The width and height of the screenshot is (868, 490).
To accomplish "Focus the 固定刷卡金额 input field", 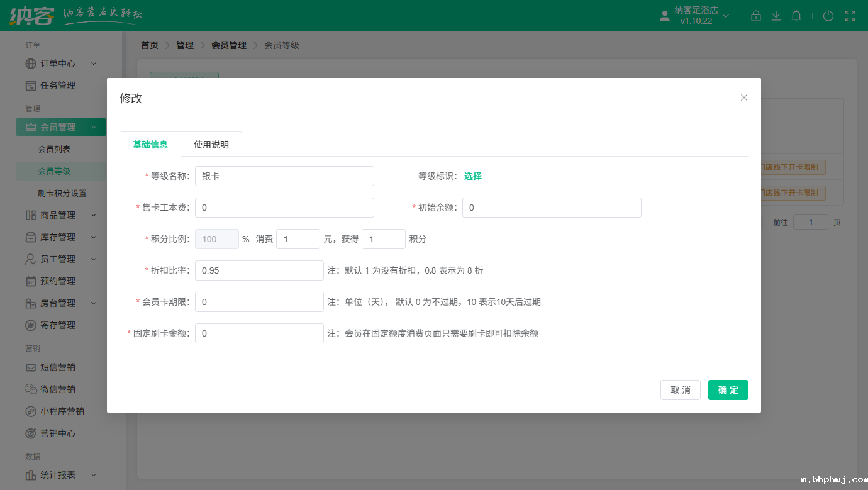I will (x=259, y=333).
